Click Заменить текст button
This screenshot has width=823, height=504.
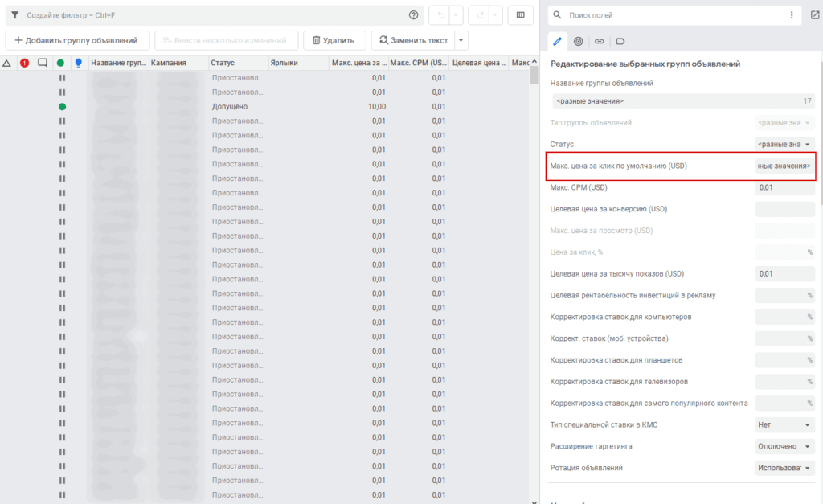(412, 40)
